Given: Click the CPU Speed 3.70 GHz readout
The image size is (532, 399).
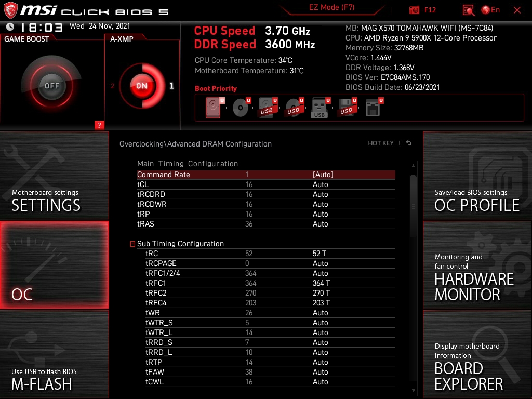Looking at the screenshot, I should [x=252, y=31].
